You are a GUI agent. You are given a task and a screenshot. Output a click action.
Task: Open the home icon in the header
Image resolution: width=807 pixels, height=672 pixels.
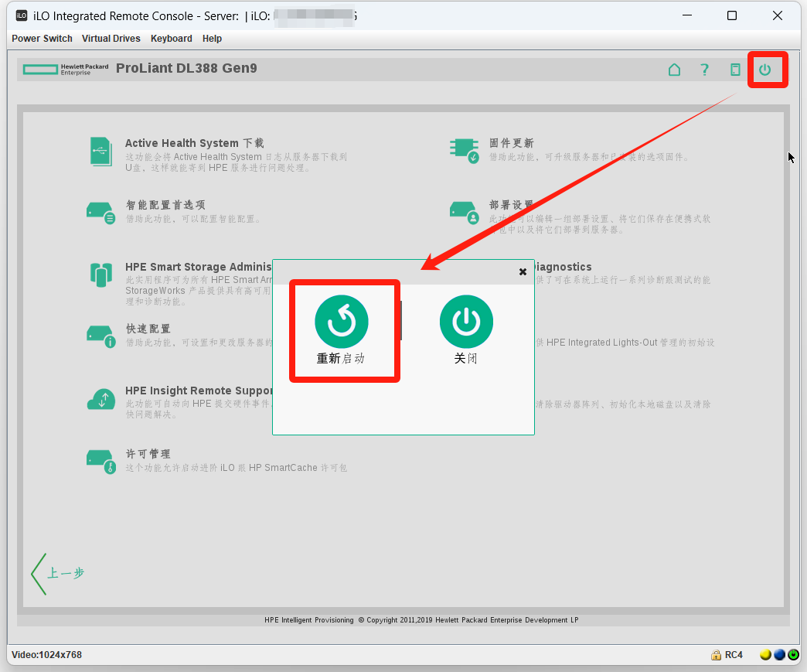tap(674, 70)
